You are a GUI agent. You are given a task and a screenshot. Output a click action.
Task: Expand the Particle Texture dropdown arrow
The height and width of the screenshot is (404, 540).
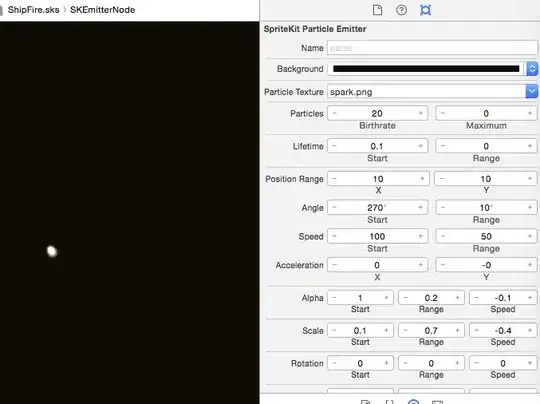[x=532, y=91]
